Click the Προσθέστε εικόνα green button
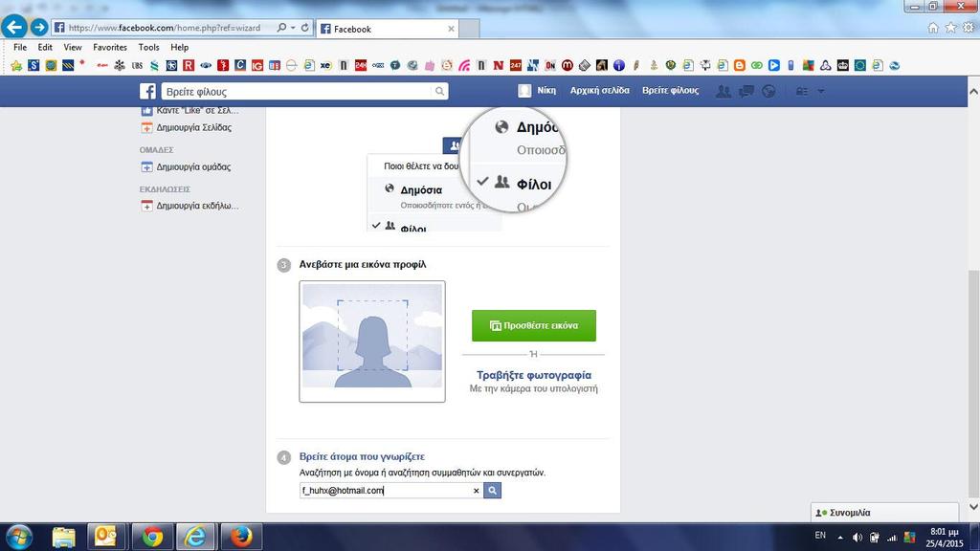Image resolution: width=980 pixels, height=551 pixels. point(534,325)
